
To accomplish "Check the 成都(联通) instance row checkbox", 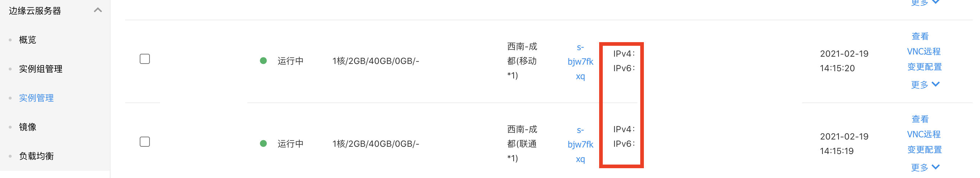I will (x=144, y=142).
